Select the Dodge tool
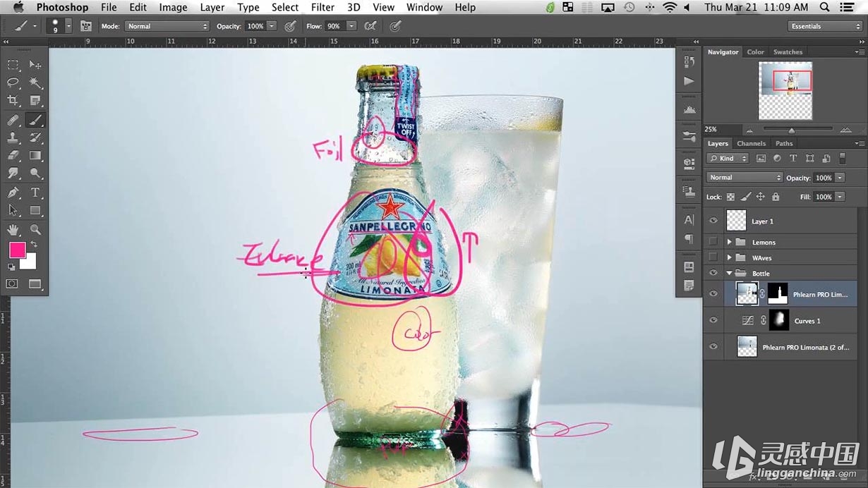Image resolution: width=868 pixels, height=488 pixels. 35,173
